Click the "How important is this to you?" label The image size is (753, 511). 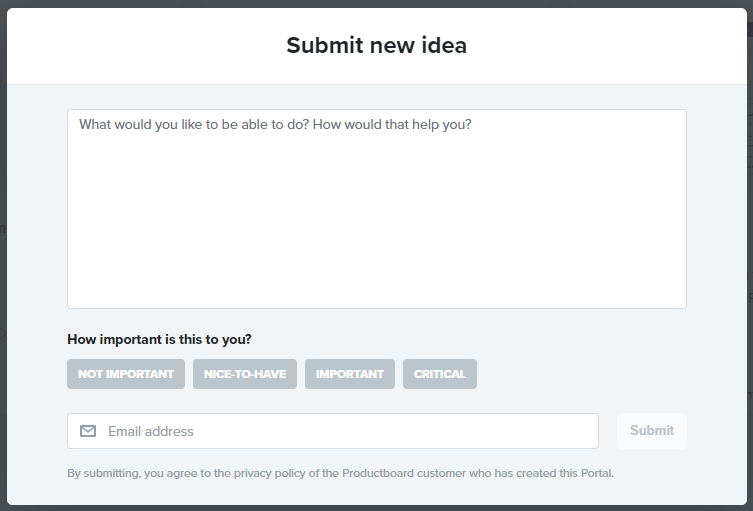159,339
